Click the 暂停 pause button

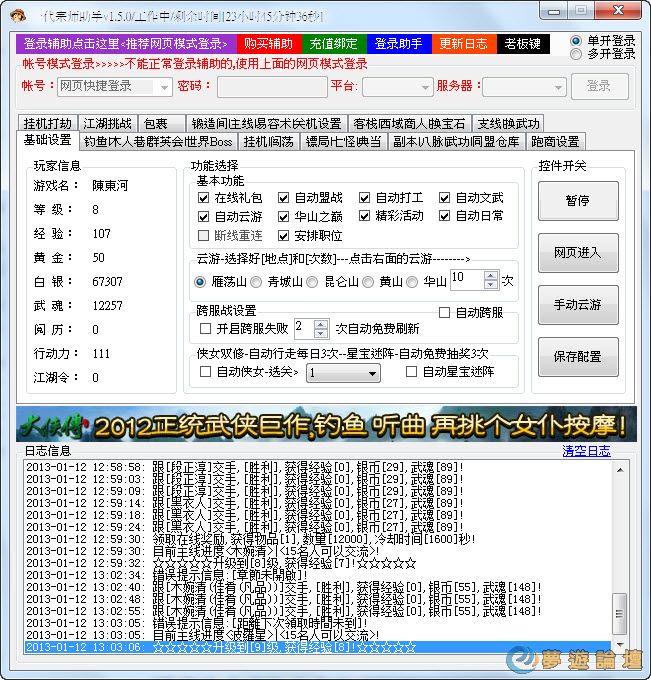point(578,200)
